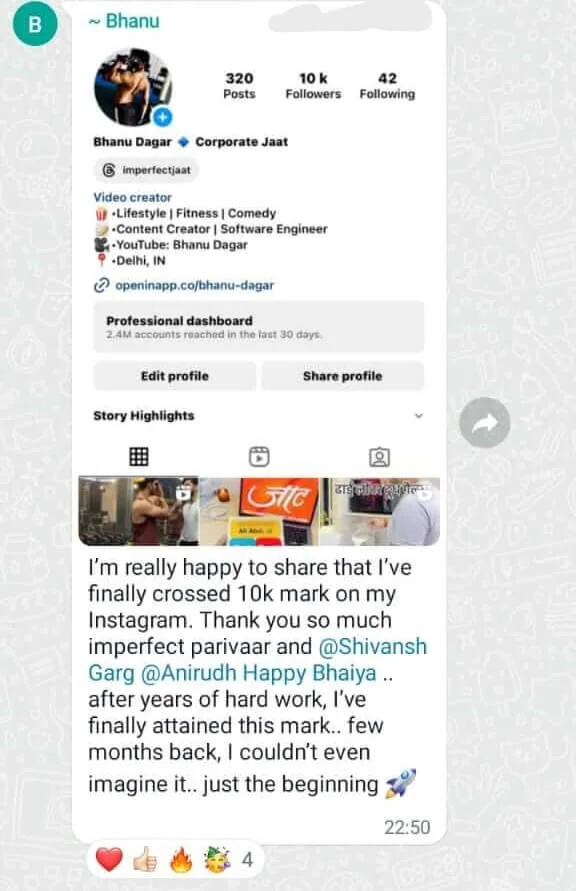Viewport: 576px width, 891px height.
Task: Open the gym workout post thumbnail
Action: (x=139, y=511)
